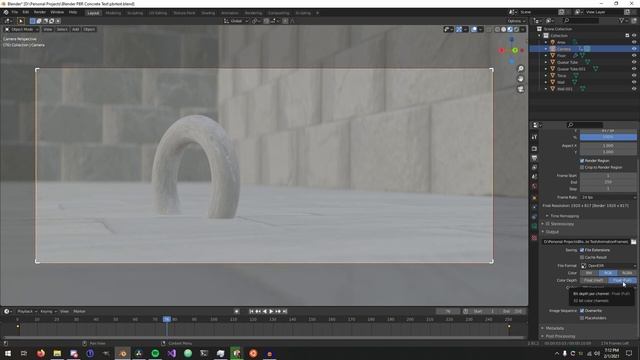Click the outliner search field
640x360 pixels.
tap(581, 20)
